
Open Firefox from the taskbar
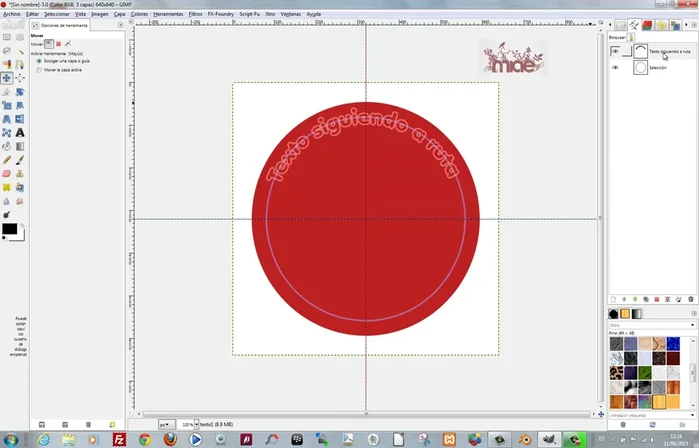tap(170, 439)
